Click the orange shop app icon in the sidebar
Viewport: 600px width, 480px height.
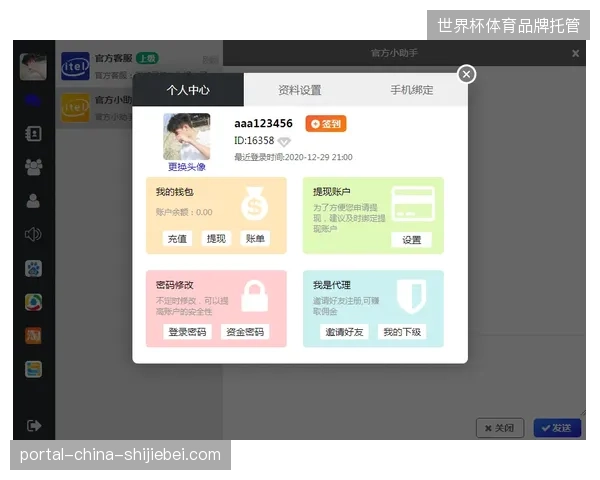tap(33, 336)
